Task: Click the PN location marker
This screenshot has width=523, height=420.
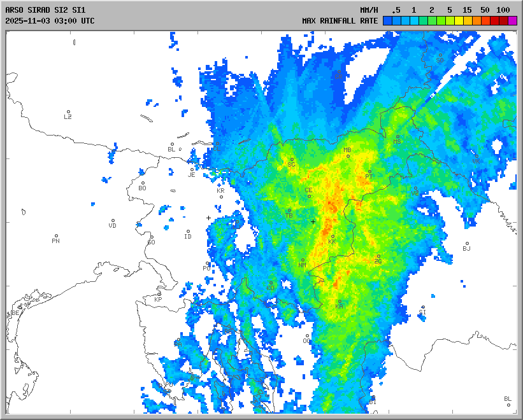Action: pyautogui.click(x=56, y=235)
